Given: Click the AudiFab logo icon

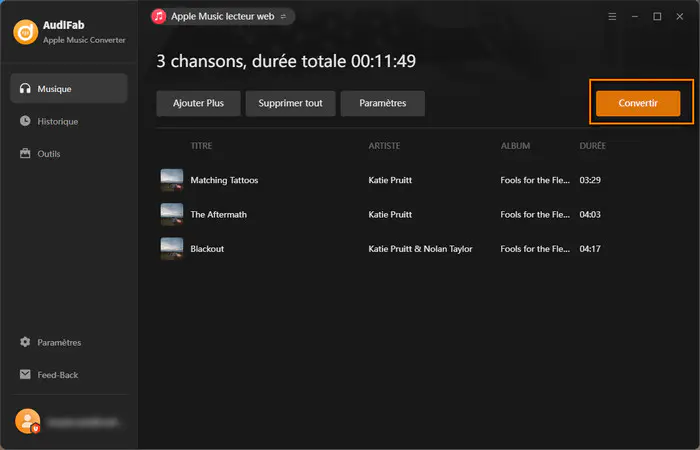Looking at the screenshot, I should click(25, 32).
